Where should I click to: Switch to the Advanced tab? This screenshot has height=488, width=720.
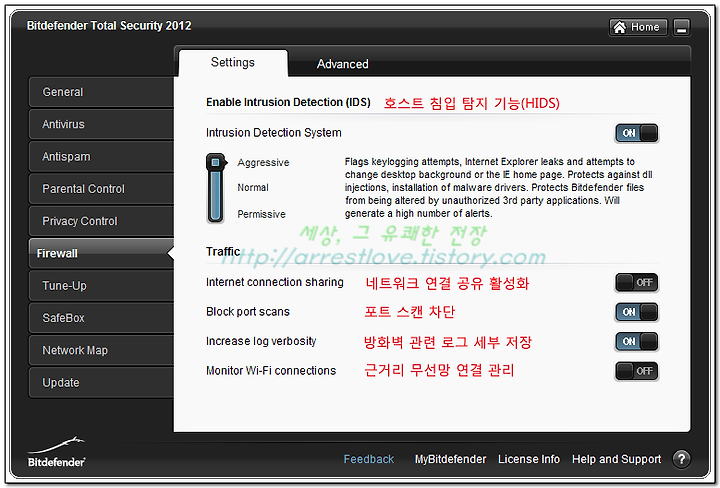(x=343, y=64)
